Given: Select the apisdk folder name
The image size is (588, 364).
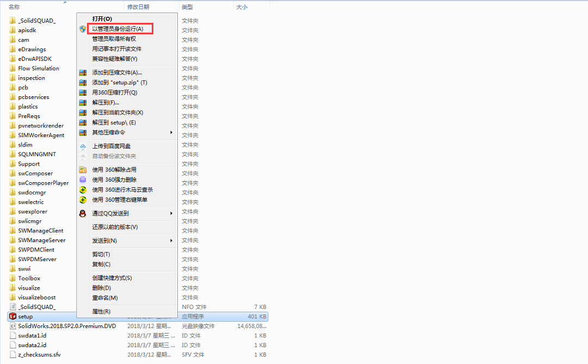Looking at the screenshot, I should pos(27,30).
